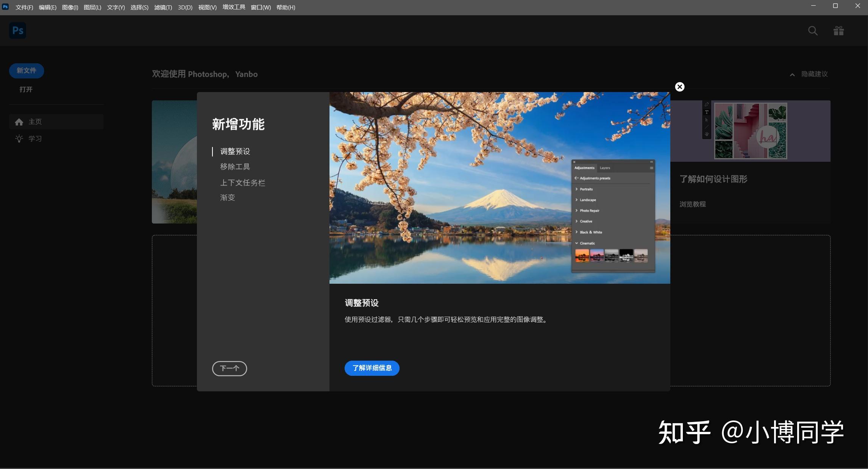The height and width of the screenshot is (469, 868).
Task: Click the Photoshop Ps home logo
Action: tap(17, 30)
